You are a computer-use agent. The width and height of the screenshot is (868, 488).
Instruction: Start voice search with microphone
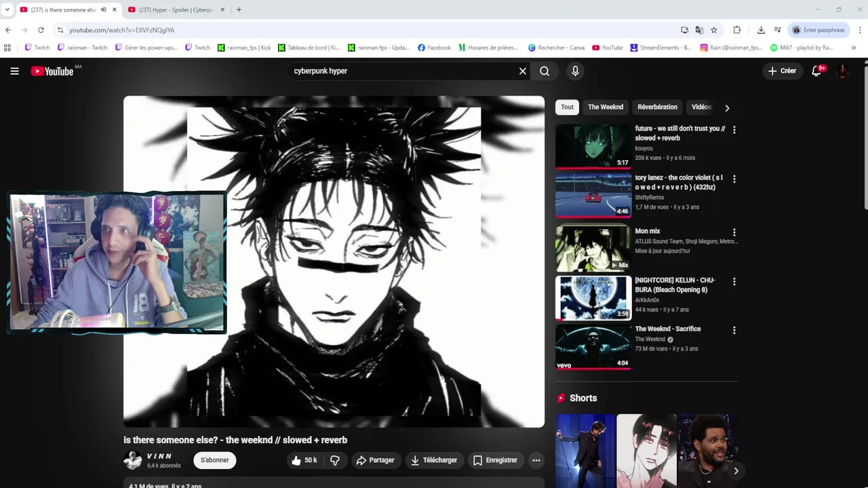(575, 71)
